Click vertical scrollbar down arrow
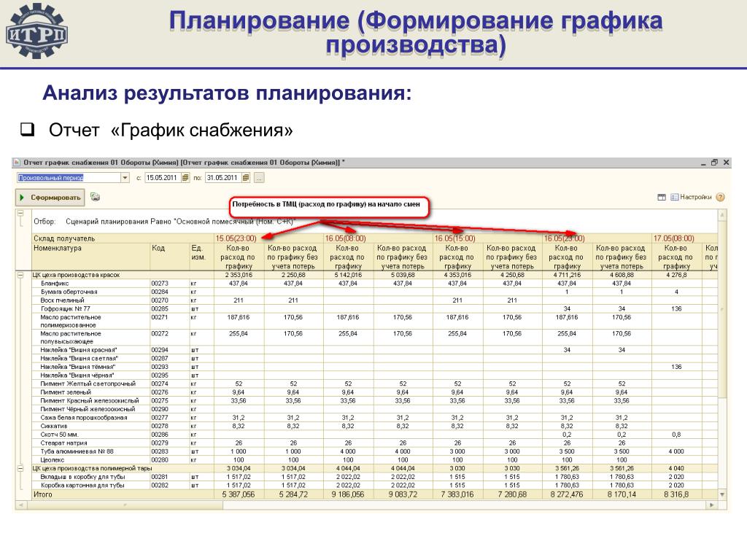Screen dimensions: 747x560 [x=722, y=494]
